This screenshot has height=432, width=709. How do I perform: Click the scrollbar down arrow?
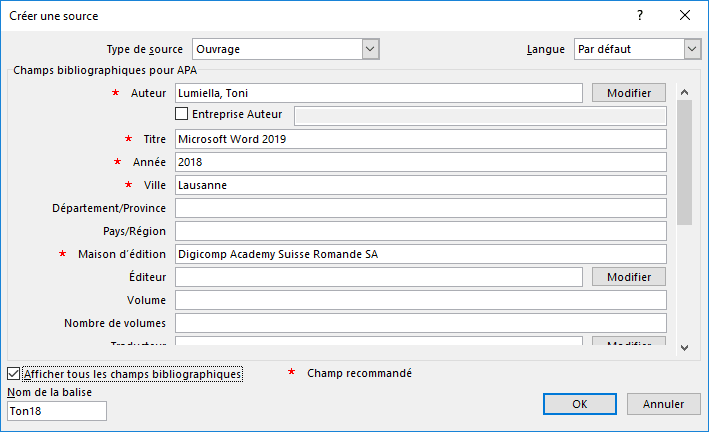[685, 347]
